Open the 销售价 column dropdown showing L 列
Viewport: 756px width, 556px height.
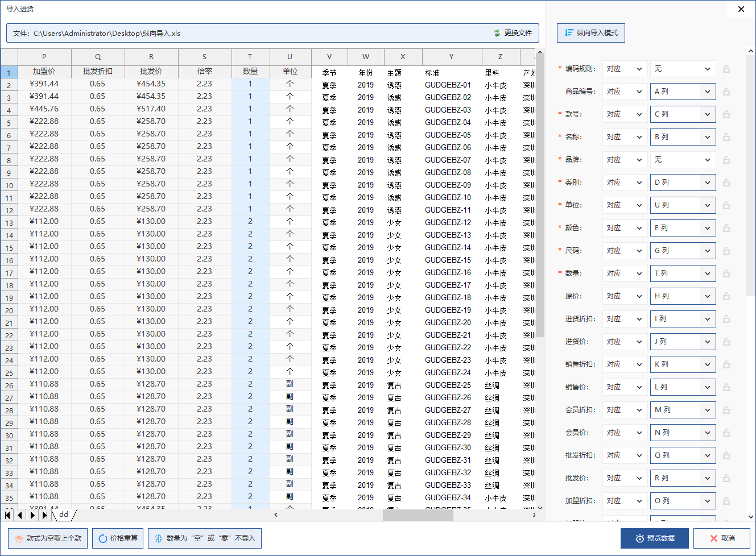click(x=683, y=387)
